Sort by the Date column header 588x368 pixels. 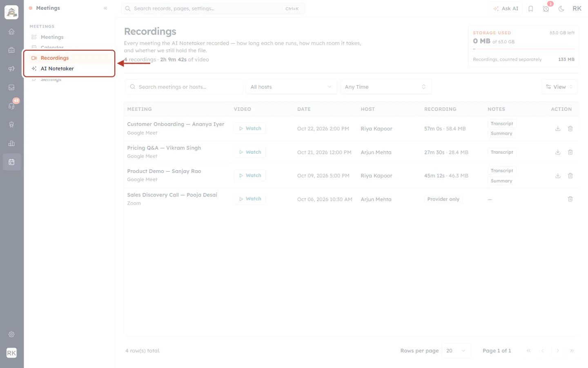pos(304,109)
